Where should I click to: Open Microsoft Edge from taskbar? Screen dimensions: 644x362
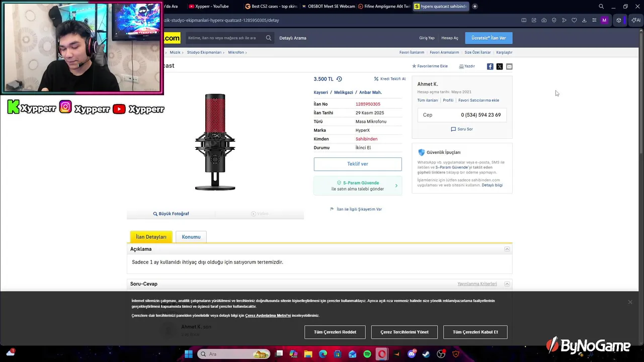point(323,354)
